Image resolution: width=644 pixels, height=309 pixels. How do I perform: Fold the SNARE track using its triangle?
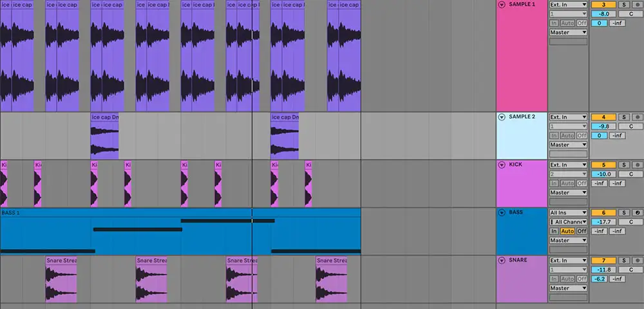[502, 260]
